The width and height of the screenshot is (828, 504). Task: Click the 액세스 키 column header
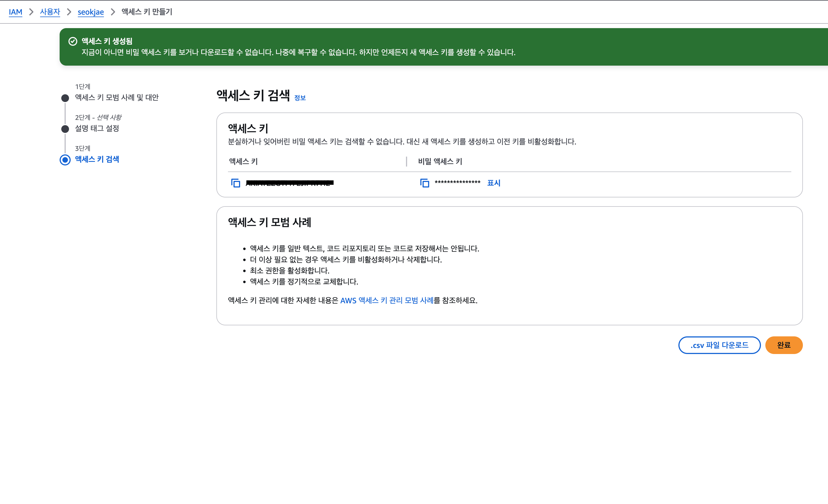(243, 162)
